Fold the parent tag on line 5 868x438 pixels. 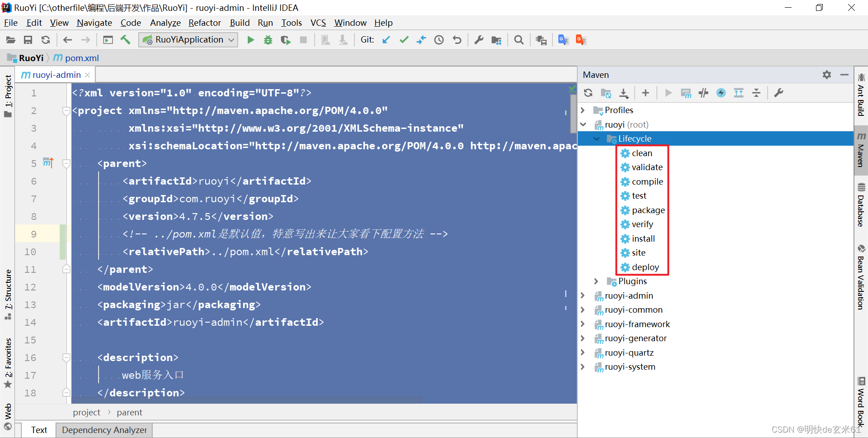click(x=66, y=163)
